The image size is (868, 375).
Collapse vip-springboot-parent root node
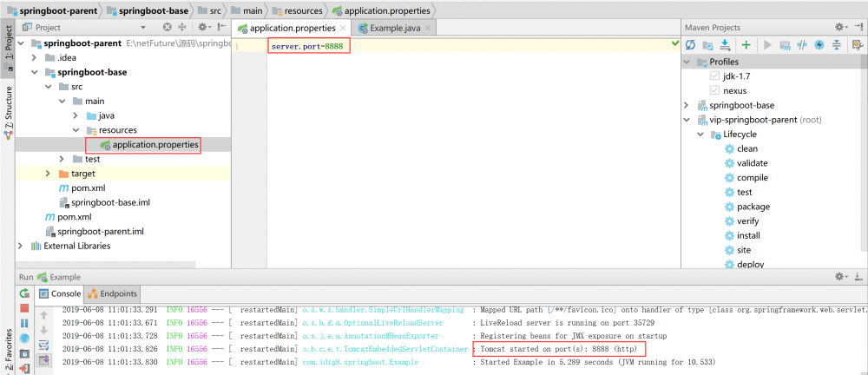(x=687, y=120)
